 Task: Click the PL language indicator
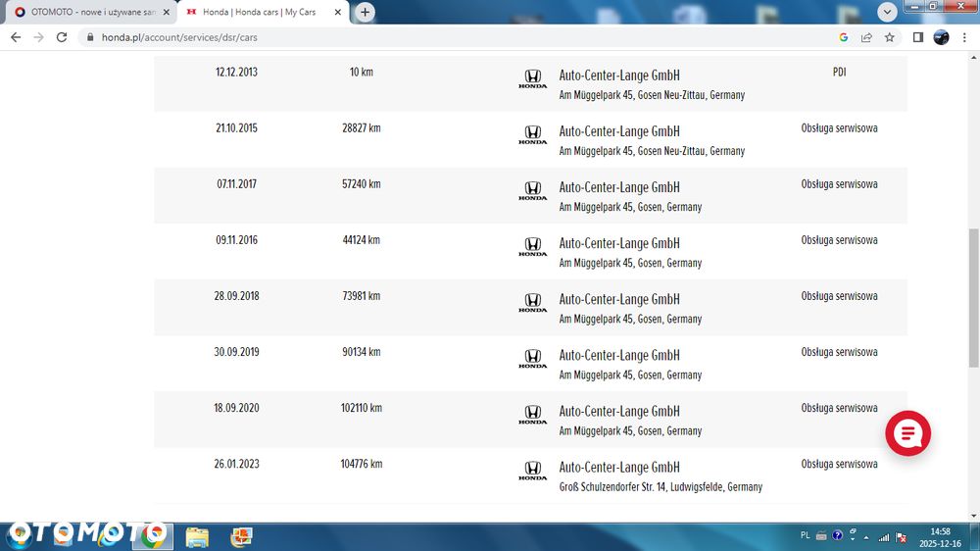tap(805, 536)
